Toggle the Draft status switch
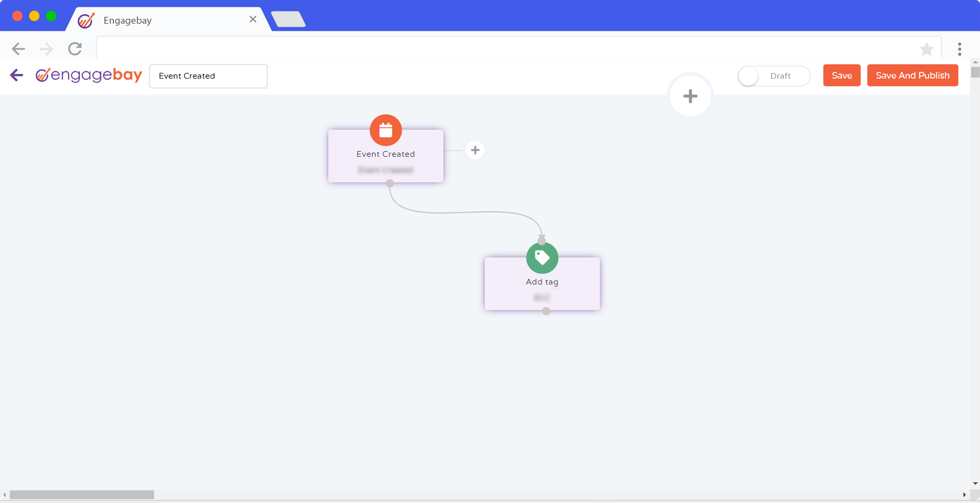The height and width of the screenshot is (503, 980). pyautogui.click(x=774, y=76)
